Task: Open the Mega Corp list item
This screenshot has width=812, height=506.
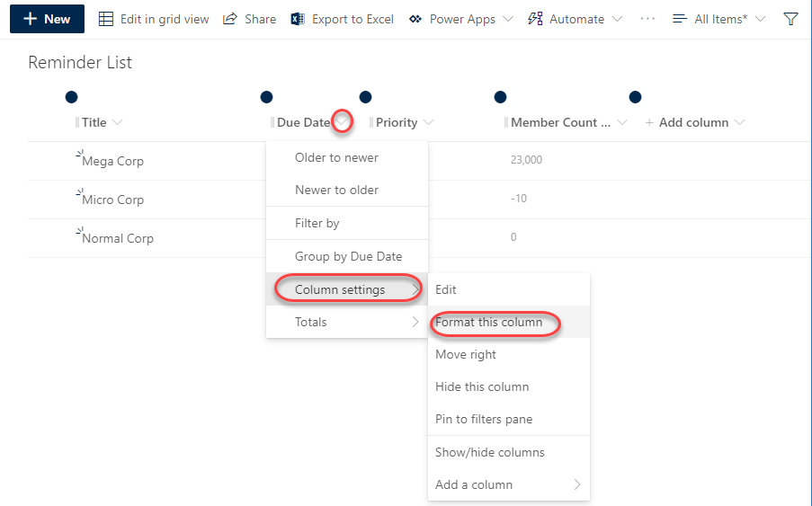Action: [112, 162]
